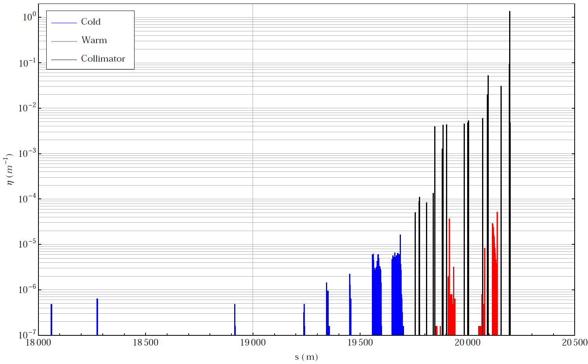Click the 20 000 x-axis tick label
588x364 pixels.
pyautogui.click(x=467, y=343)
